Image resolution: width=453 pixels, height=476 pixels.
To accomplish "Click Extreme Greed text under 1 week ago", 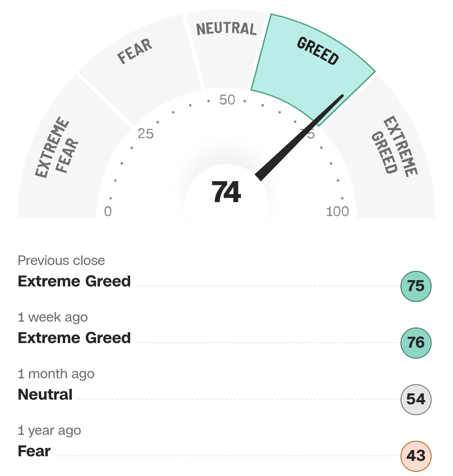I will click(74, 338).
